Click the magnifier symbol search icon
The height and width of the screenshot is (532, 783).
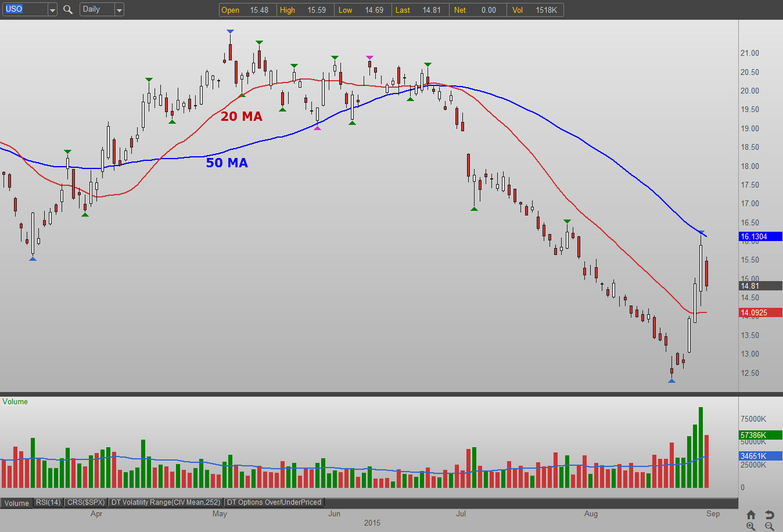pos(68,9)
